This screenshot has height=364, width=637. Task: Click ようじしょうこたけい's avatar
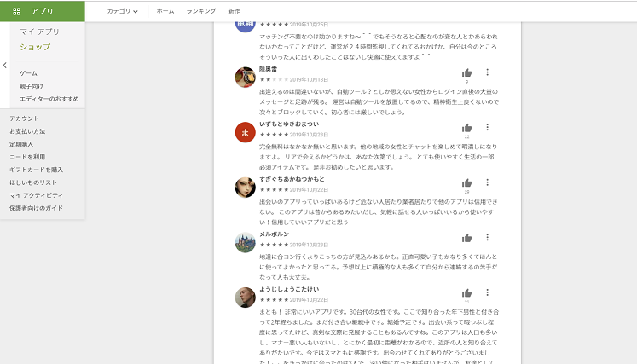245,298
